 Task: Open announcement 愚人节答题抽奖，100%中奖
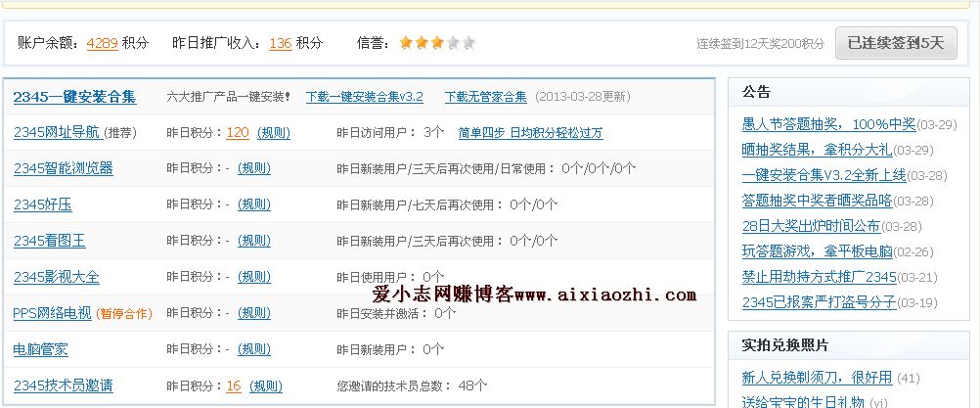[828, 124]
